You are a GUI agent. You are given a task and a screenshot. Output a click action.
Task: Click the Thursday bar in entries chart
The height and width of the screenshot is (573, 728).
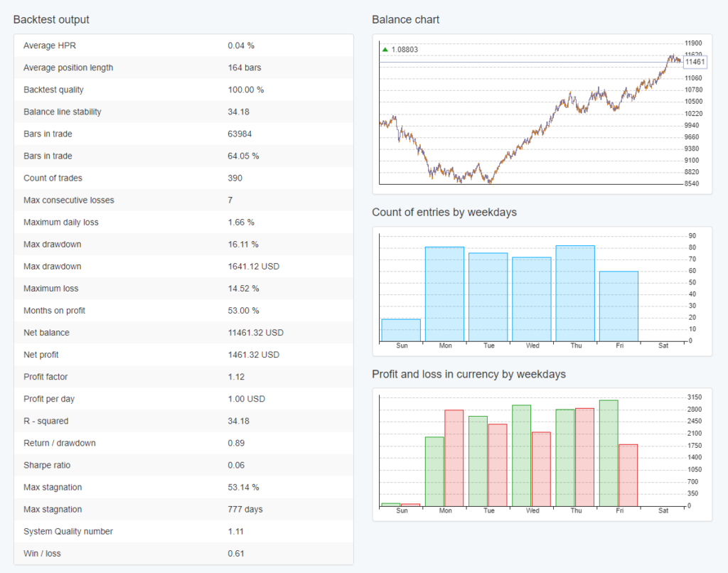[x=576, y=293]
